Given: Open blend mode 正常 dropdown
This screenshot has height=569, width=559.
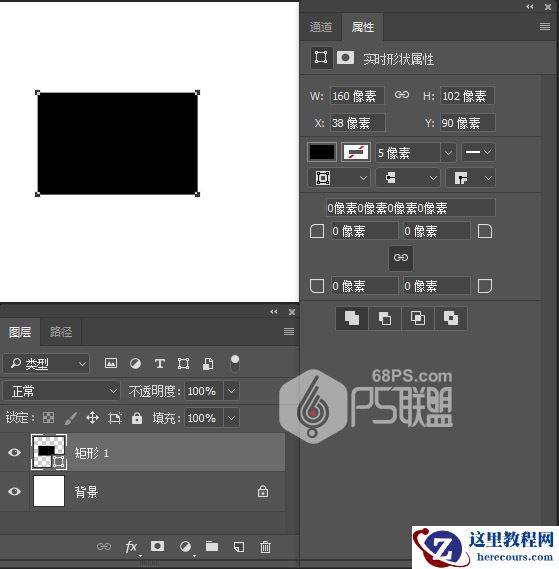Looking at the screenshot, I should [x=61, y=391].
